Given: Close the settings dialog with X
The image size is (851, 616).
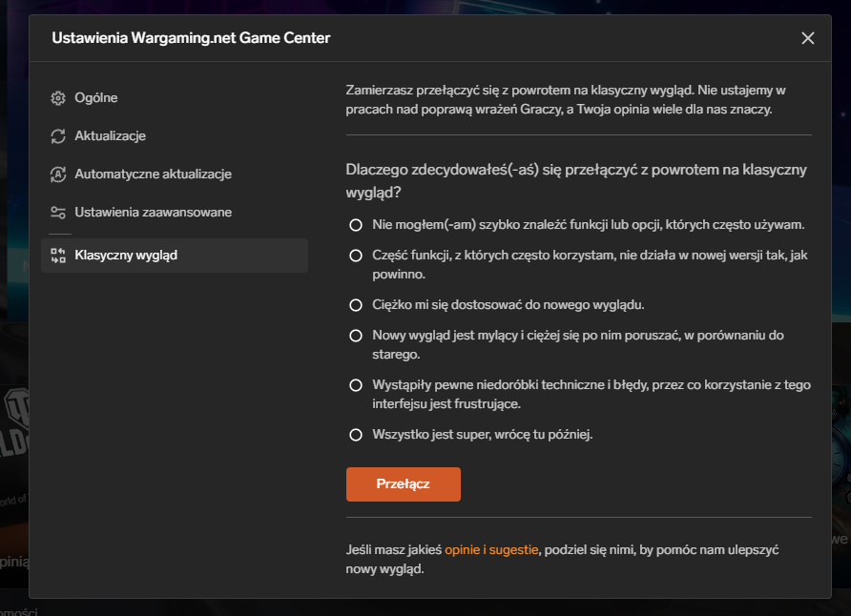Looking at the screenshot, I should 808,38.
